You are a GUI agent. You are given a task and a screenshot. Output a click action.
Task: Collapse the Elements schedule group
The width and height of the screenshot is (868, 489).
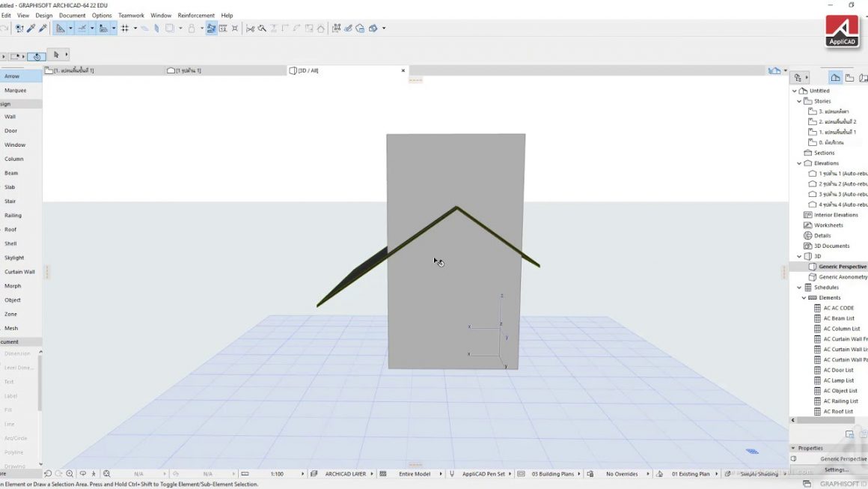click(804, 298)
